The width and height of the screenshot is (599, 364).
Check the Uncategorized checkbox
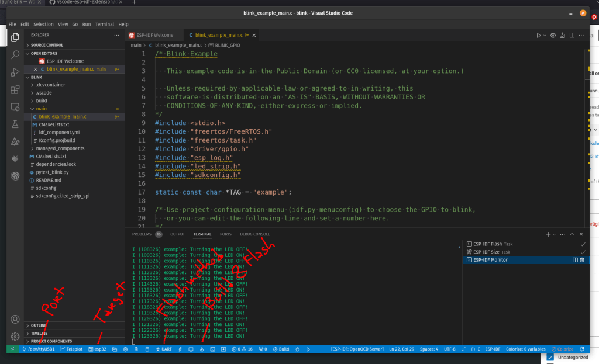coord(550,357)
